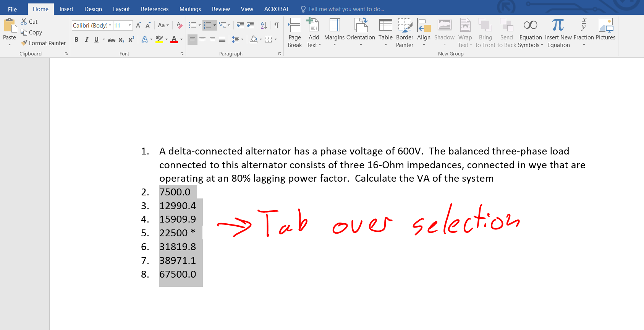Screen dimensions: 644x330
Task: Insert Pictures from the ribbon
Action: pos(606,30)
